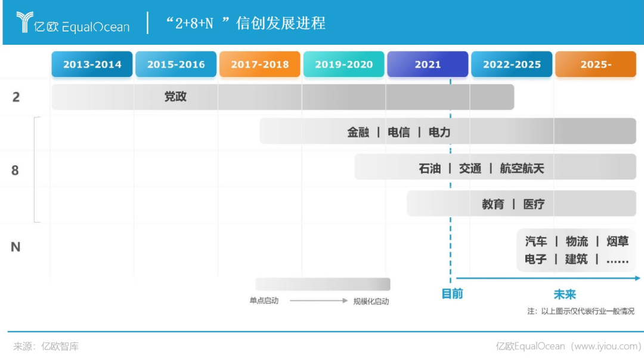The height and width of the screenshot is (361, 644).
Task: Click the 建筑 industry label
Action: (576, 260)
